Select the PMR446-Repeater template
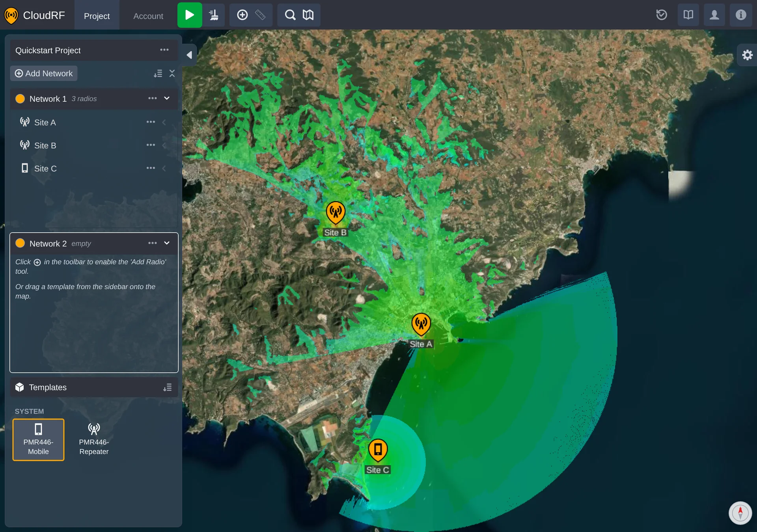The width and height of the screenshot is (757, 532). [94, 440]
